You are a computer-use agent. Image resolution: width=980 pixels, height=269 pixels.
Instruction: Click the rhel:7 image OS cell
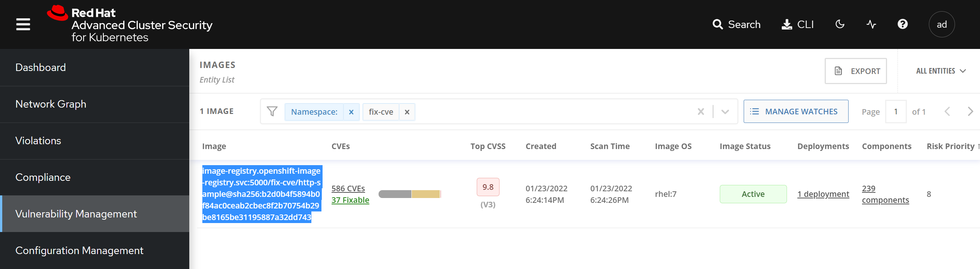click(665, 194)
